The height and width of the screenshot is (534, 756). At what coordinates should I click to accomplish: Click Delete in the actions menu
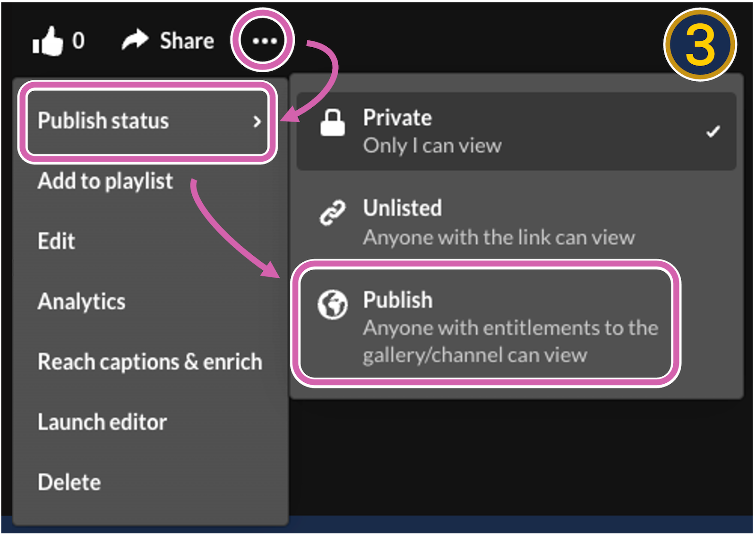69,482
